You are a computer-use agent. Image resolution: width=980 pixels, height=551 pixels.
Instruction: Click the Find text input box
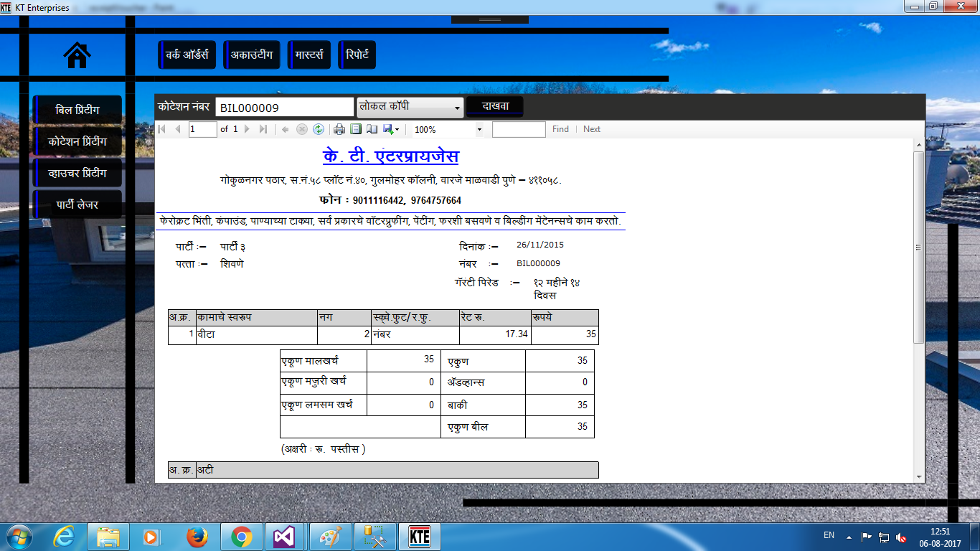click(x=519, y=129)
